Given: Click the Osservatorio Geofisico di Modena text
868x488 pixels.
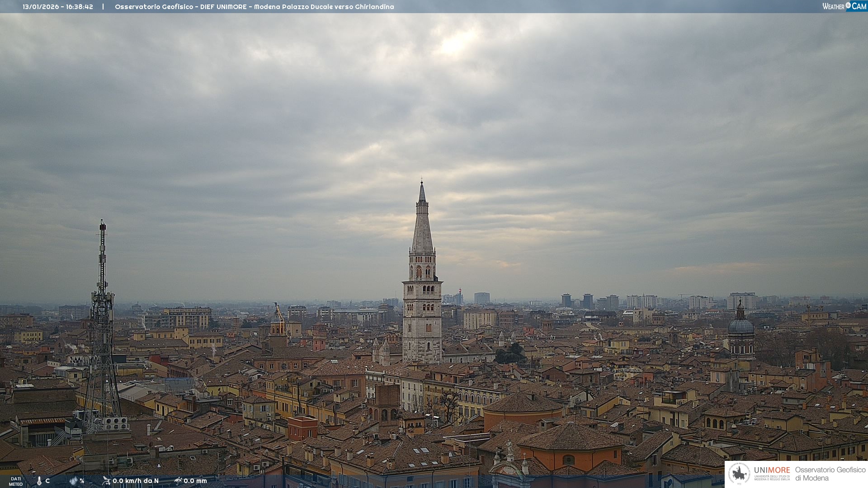Looking at the screenshot, I should (x=830, y=474).
